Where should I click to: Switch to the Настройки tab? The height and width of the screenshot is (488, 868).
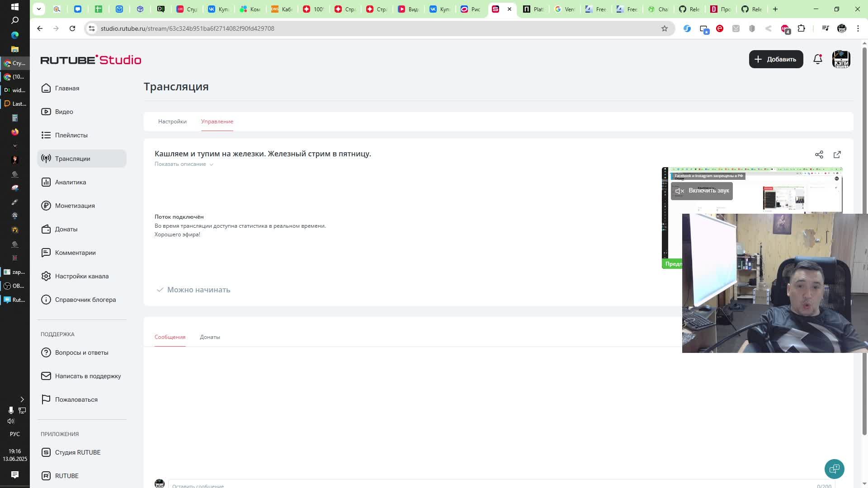(x=172, y=122)
